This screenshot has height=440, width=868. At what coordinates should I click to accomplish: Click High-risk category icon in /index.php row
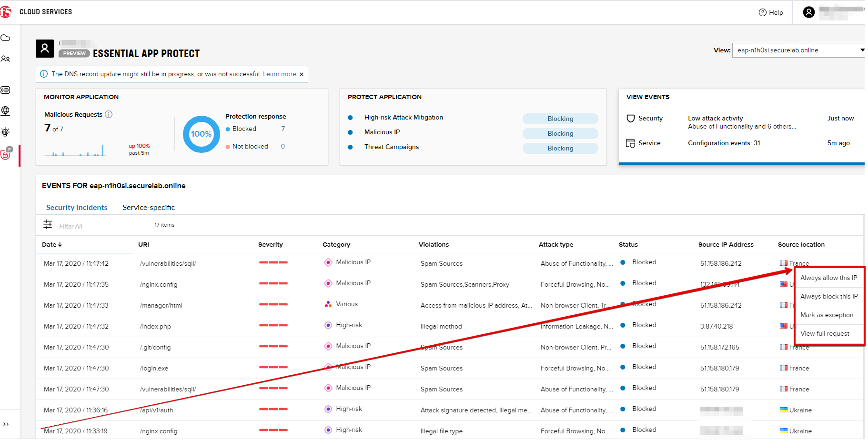[328, 325]
